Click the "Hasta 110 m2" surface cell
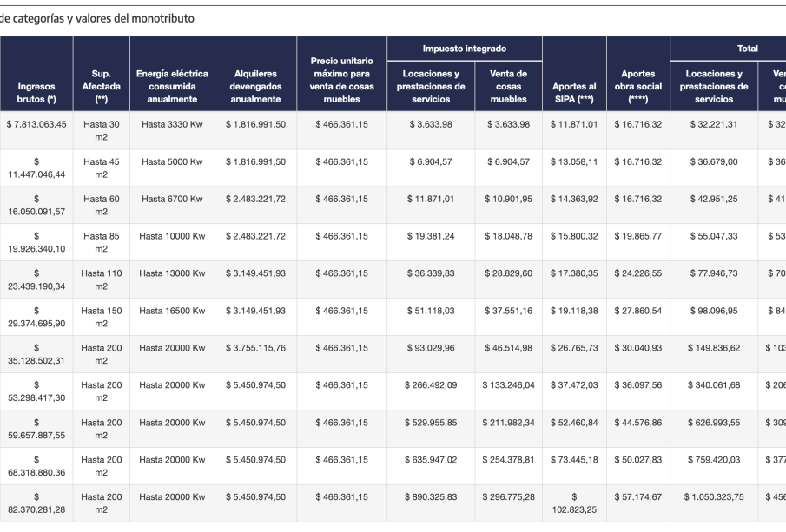Viewport: 786px width, 532px height. coord(102,280)
